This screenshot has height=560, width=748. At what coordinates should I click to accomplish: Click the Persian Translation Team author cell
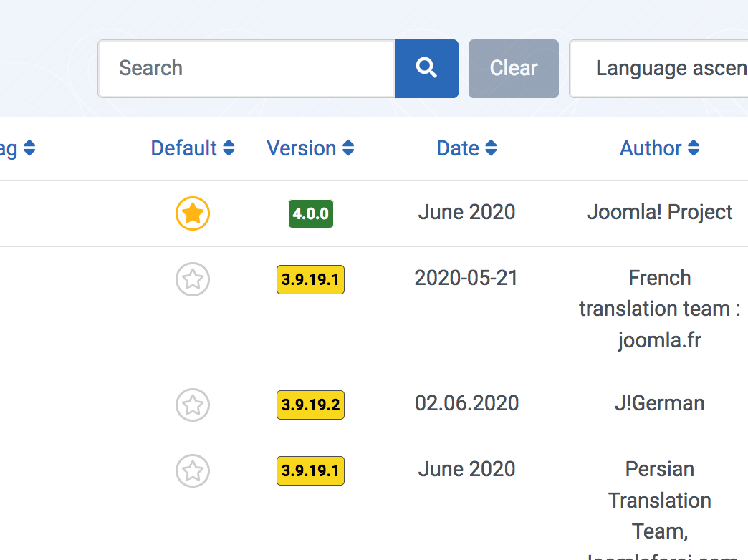click(x=659, y=509)
